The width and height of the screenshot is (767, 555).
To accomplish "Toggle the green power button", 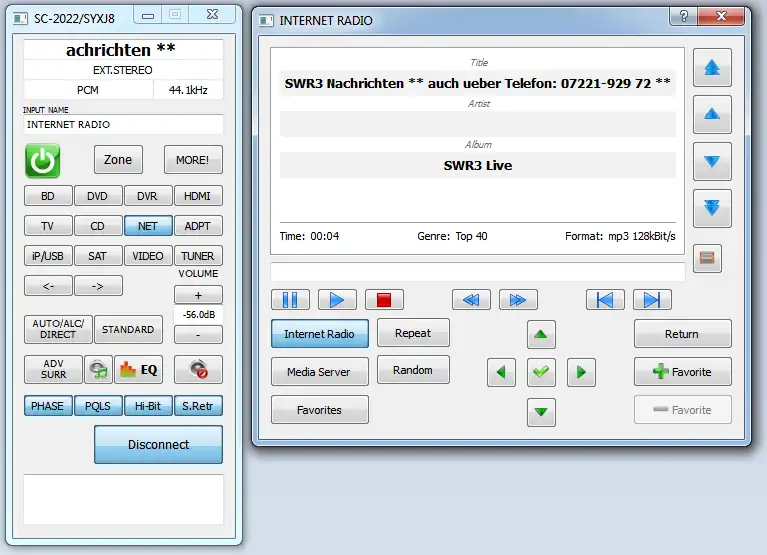I will coord(43,160).
